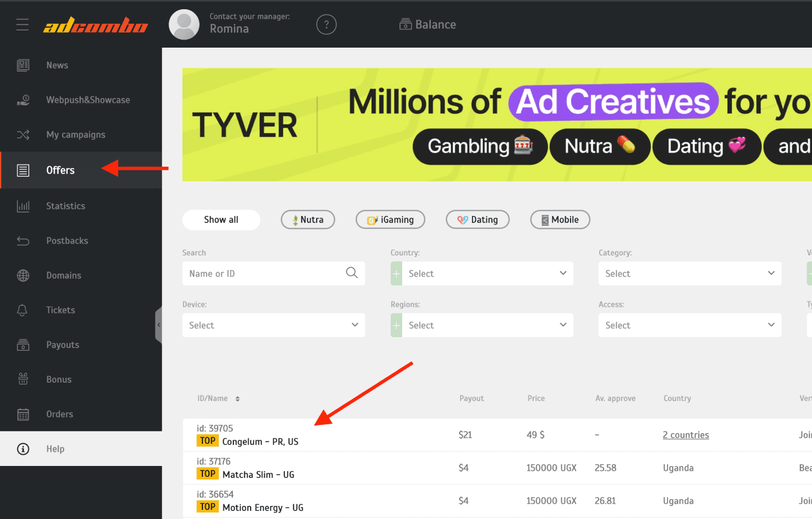
Task: Open the TYVER Ad Creatives banner
Action: 497,124
